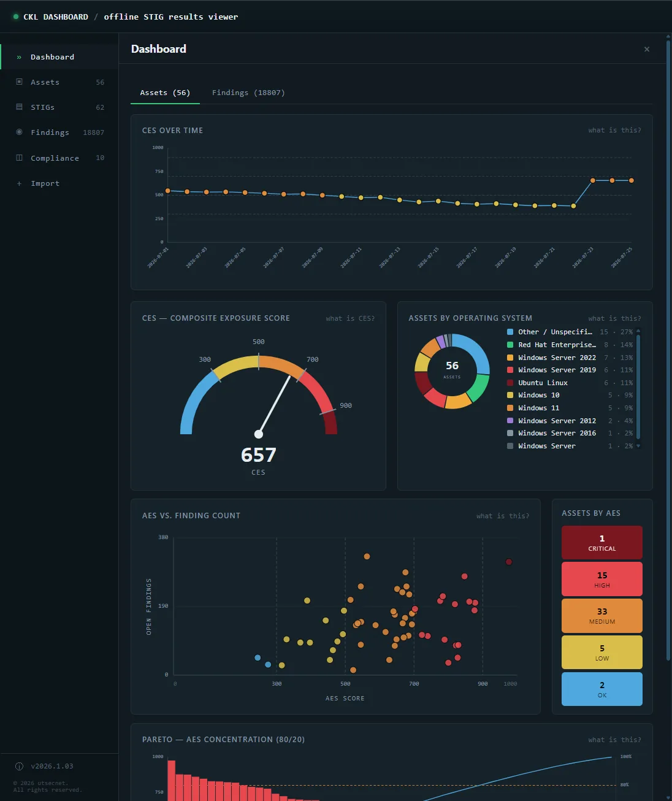Click the first data point on CES Over Time
This screenshot has height=801, width=672.
[x=168, y=191]
